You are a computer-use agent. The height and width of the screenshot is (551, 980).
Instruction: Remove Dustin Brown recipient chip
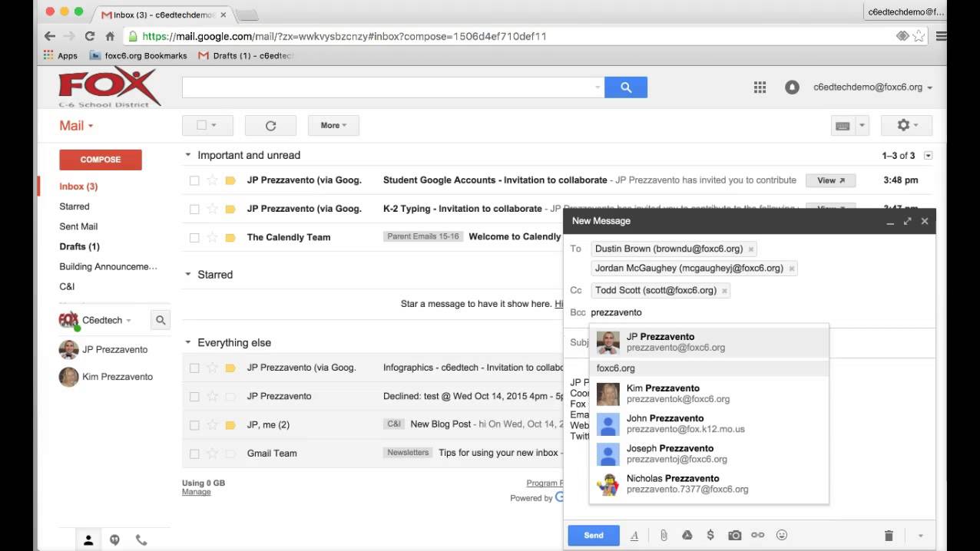click(x=751, y=249)
